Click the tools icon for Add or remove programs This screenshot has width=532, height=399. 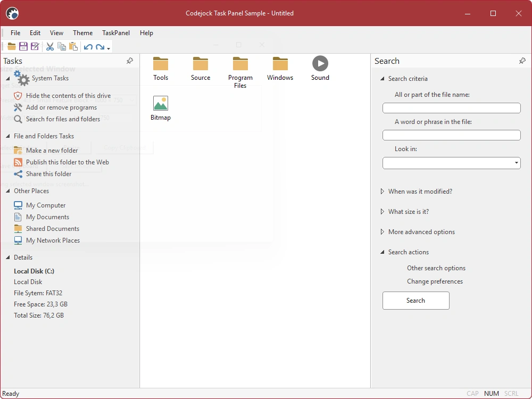pos(18,107)
